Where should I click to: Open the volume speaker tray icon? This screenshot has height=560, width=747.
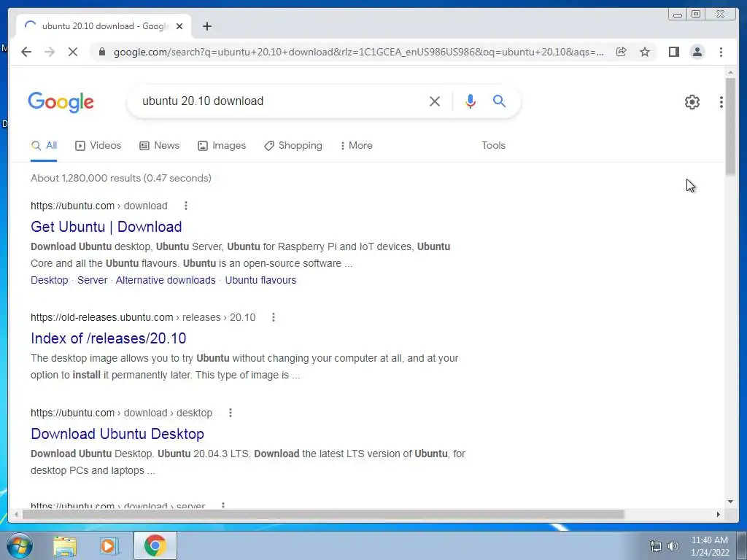click(x=673, y=546)
